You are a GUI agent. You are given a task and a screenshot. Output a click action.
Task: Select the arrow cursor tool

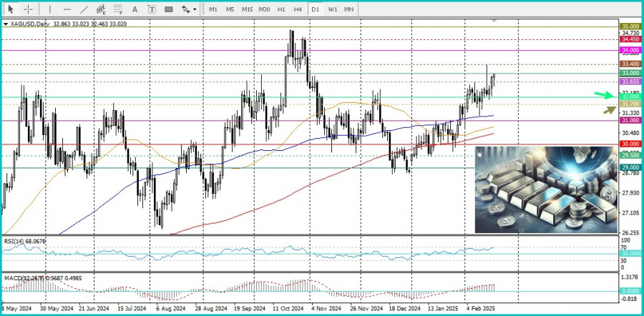coord(11,9)
